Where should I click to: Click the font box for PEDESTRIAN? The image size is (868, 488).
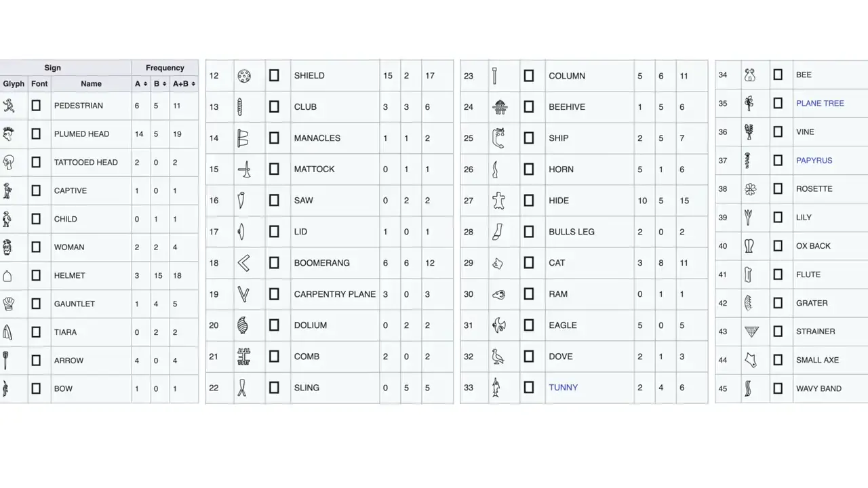point(36,106)
